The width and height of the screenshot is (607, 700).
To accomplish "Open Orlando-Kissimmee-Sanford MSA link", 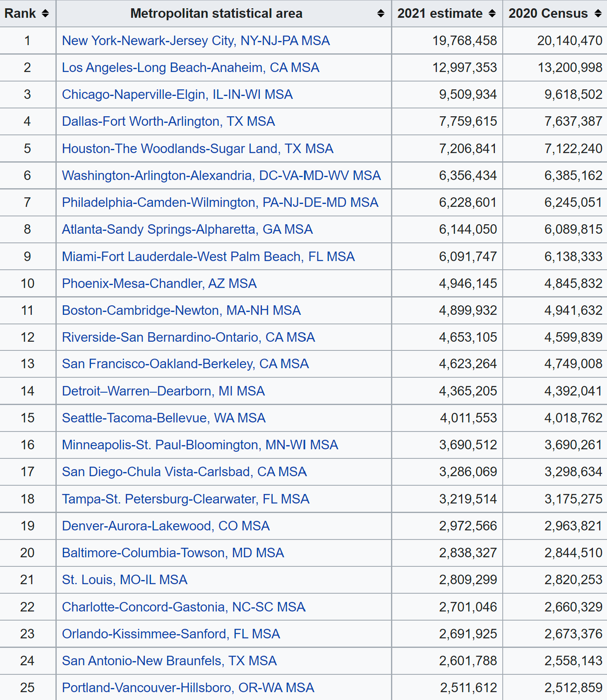I will [x=171, y=634].
